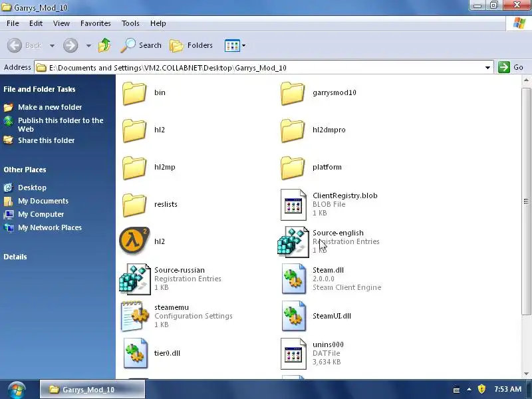The image size is (532, 399).
Task: Select the Steam.dll file icon
Action: (294, 279)
